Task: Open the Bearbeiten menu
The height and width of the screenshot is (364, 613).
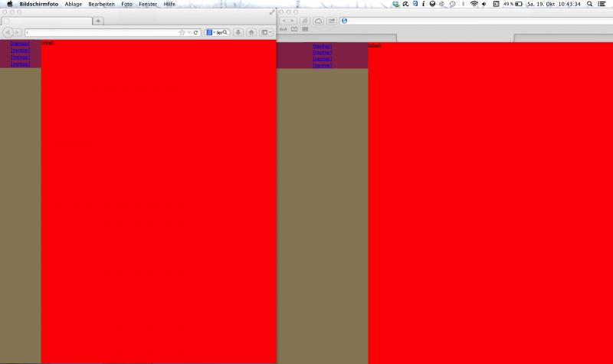Action: click(101, 4)
